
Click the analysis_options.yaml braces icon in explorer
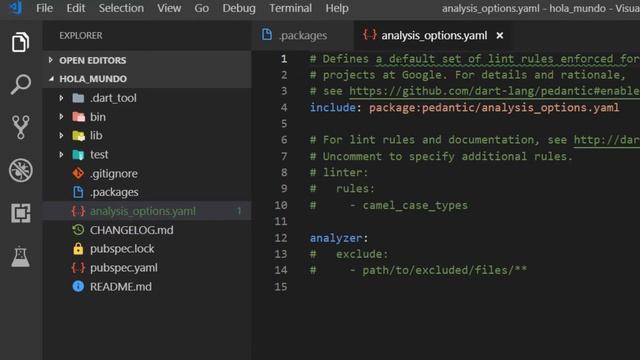tap(78, 211)
